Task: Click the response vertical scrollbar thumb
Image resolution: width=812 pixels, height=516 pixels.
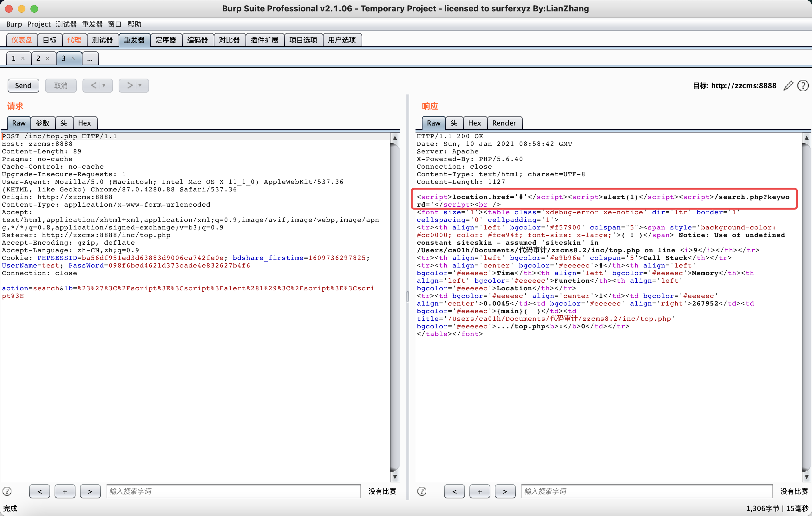Action: point(807,307)
